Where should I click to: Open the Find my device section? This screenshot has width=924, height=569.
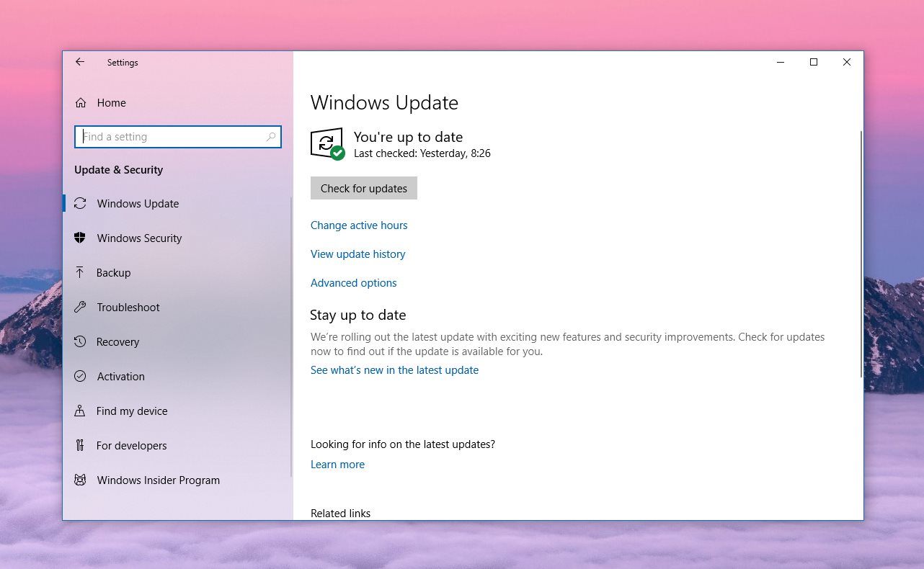point(178,411)
